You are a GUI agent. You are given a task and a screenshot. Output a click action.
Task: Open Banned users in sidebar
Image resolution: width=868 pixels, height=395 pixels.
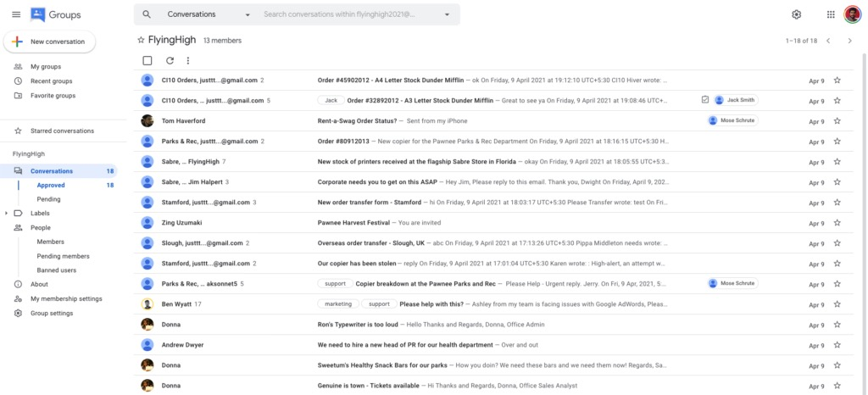tap(56, 270)
